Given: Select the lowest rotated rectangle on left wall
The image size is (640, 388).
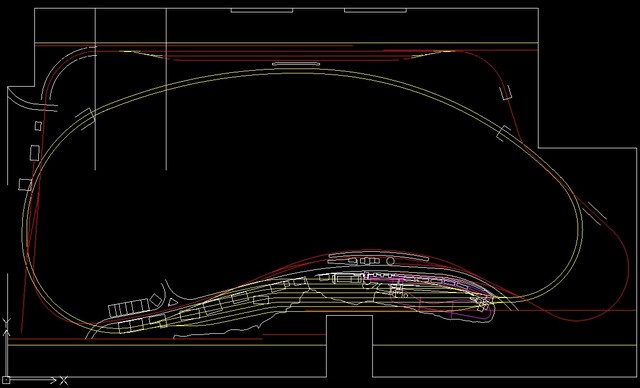Looking at the screenshot, I should (25, 184).
